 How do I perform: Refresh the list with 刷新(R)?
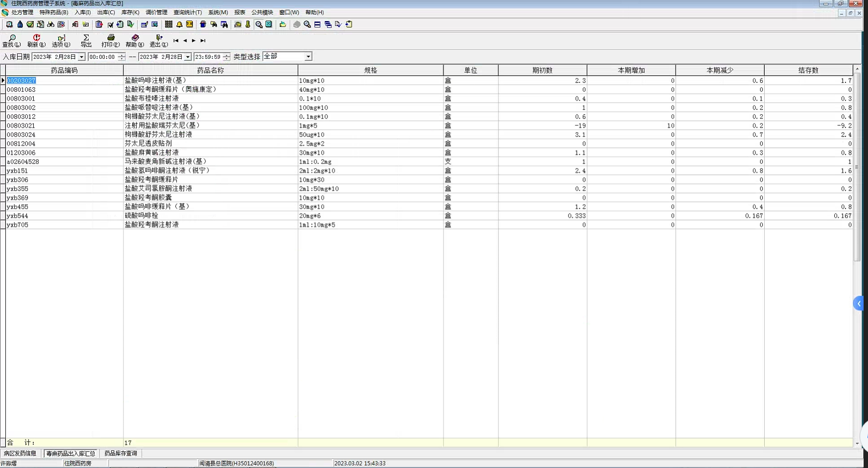coord(36,41)
